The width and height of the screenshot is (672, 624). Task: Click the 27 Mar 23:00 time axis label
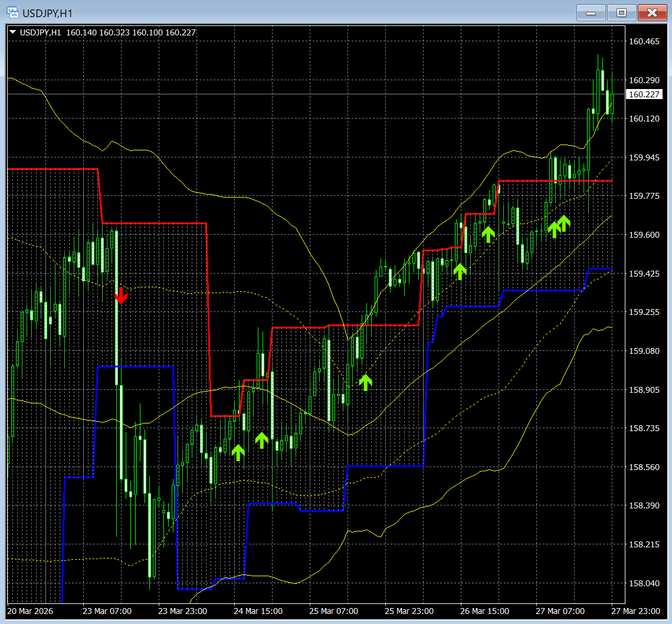coord(635,611)
